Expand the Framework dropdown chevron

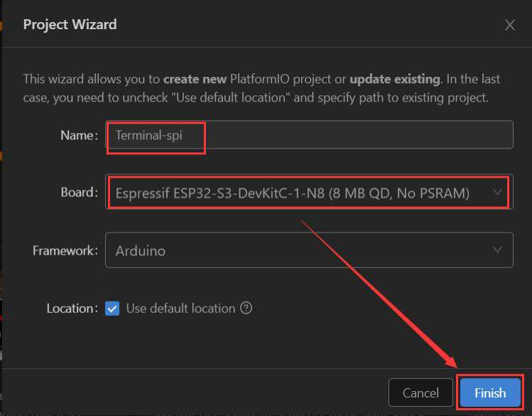497,250
